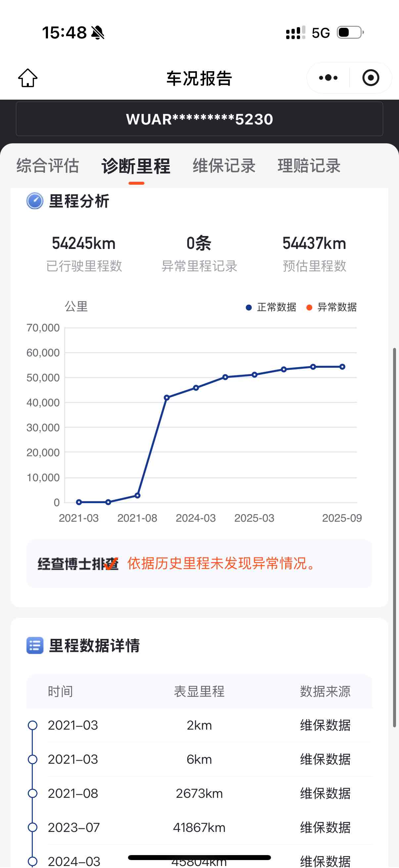Tap the VIN number WUAR*********5230 box

click(199, 119)
